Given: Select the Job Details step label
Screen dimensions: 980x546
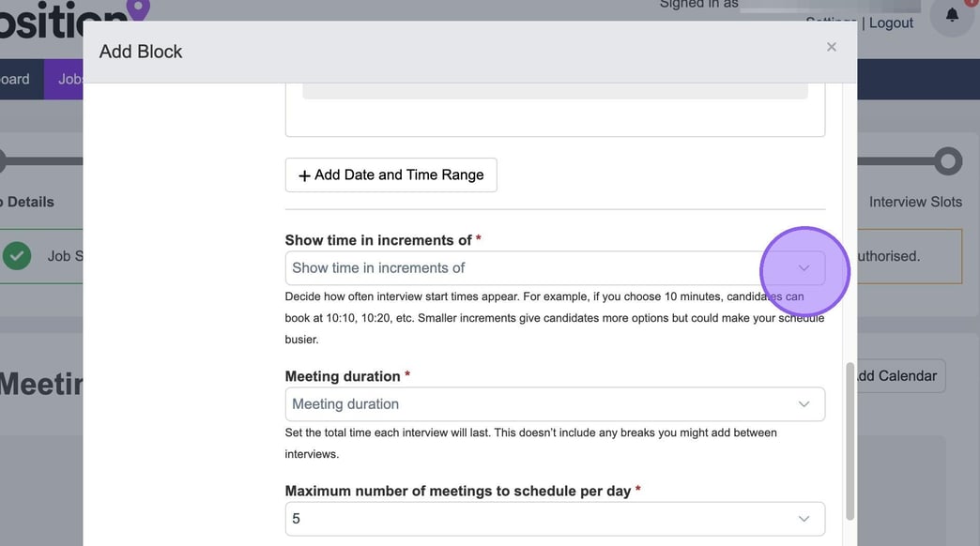Looking at the screenshot, I should point(28,202).
